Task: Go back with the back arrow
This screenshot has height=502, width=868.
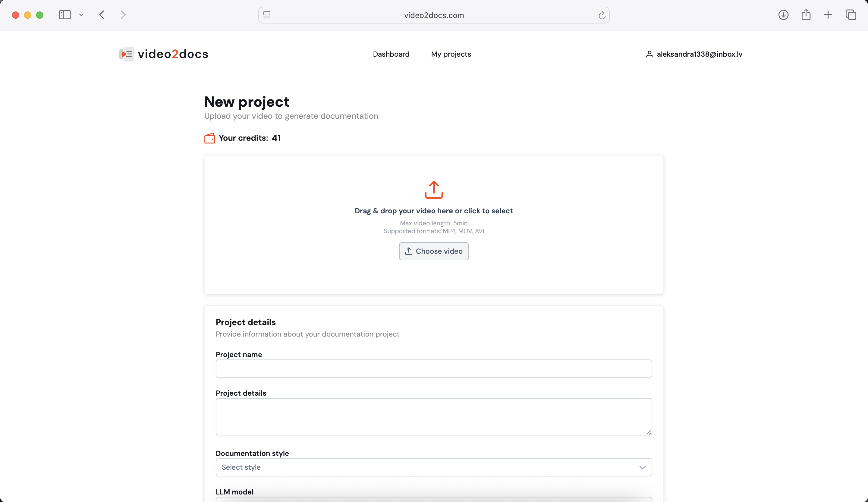Action: click(x=102, y=15)
